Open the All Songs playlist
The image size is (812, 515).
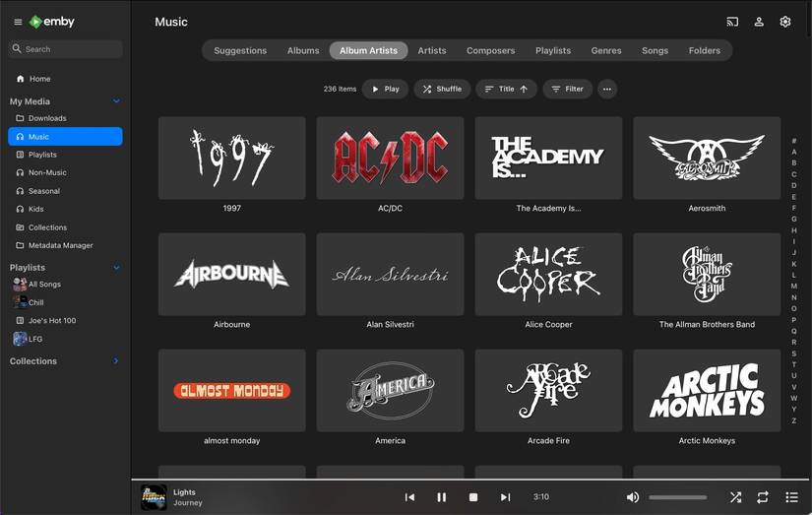(x=65, y=284)
